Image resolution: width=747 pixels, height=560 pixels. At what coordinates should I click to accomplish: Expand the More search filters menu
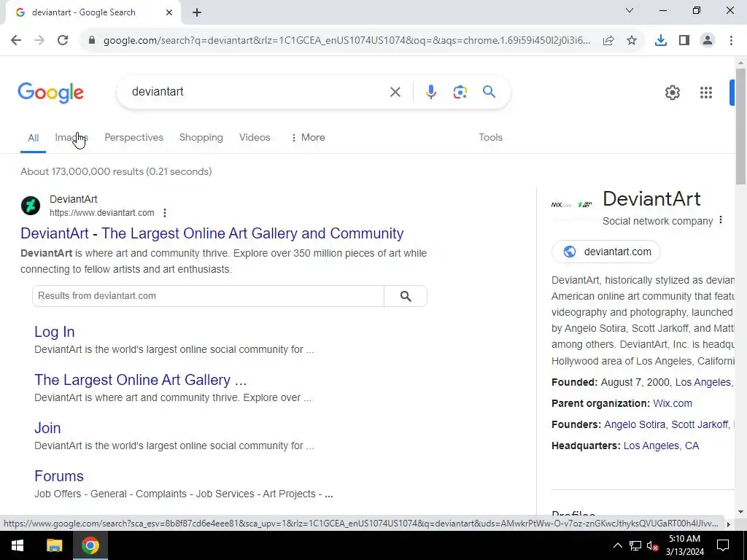pyautogui.click(x=308, y=138)
